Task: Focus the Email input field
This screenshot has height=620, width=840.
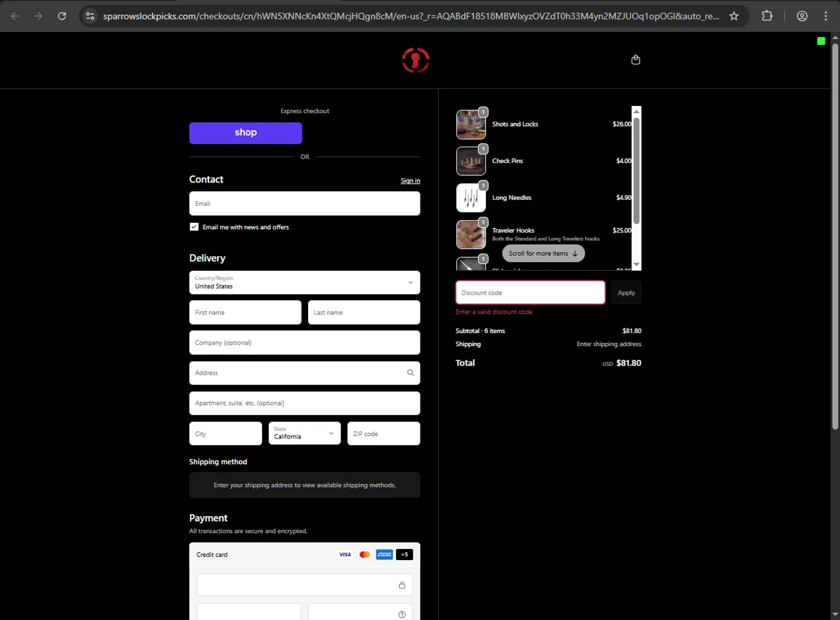Action: coord(305,203)
